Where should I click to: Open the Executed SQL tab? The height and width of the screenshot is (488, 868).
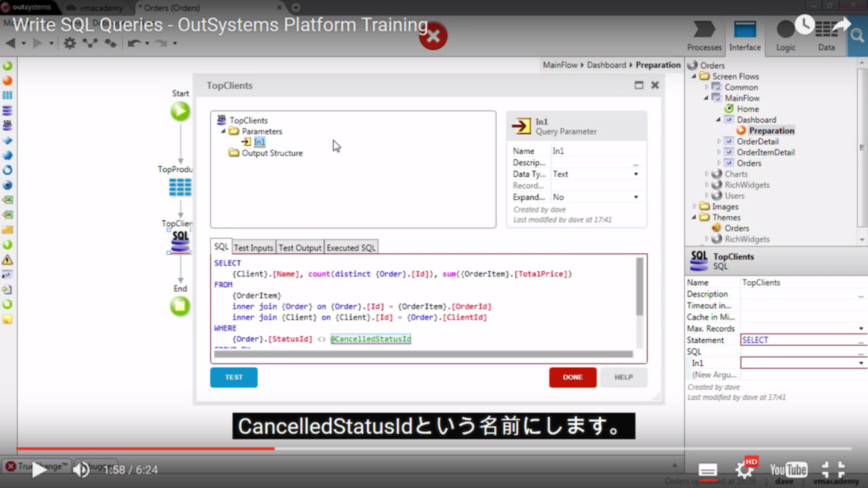pos(351,248)
